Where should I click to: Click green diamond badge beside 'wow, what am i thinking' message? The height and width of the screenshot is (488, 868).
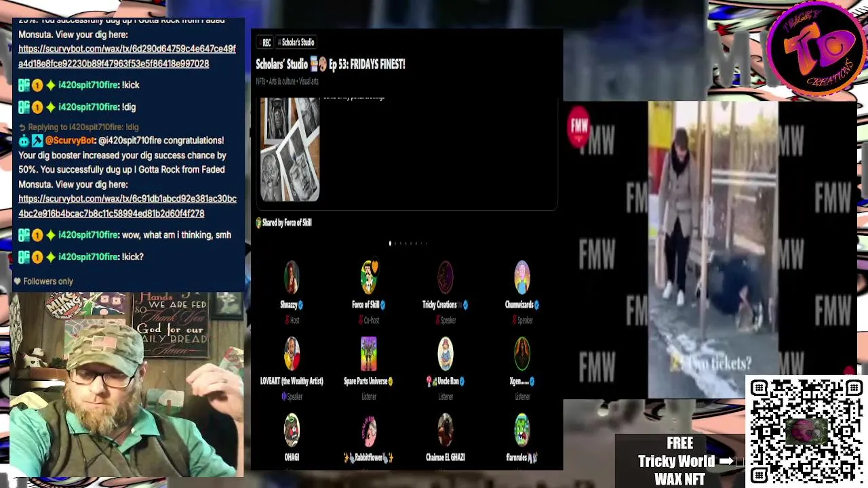pos(50,235)
